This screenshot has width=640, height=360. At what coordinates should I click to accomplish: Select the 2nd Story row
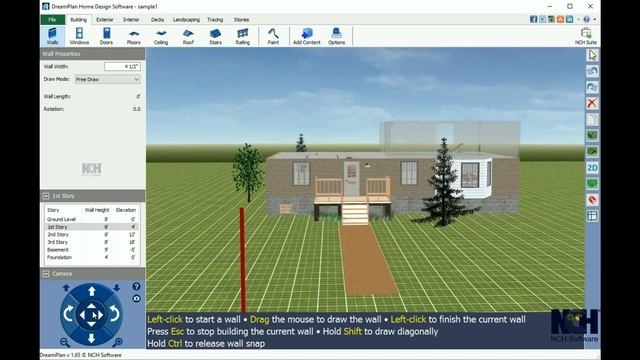(x=91, y=235)
